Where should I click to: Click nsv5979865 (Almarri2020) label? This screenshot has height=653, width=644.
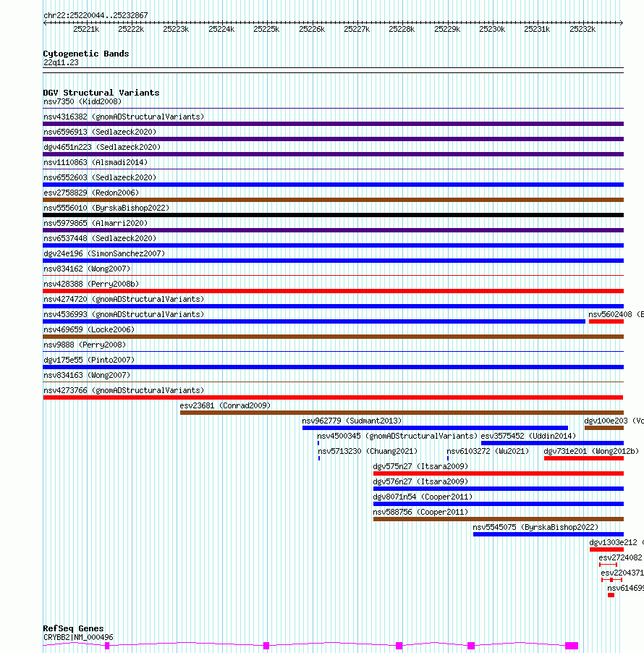click(x=96, y=223)
